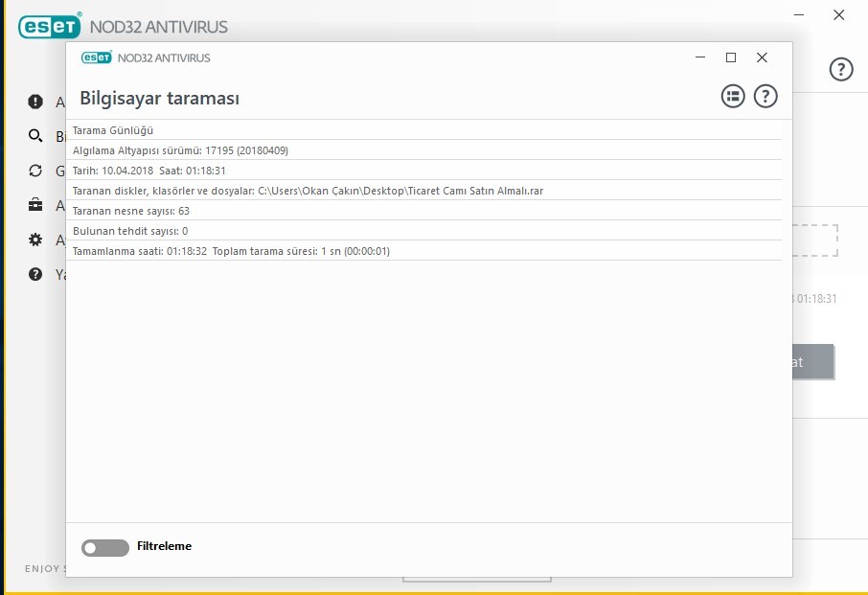This screenshot has height=595, width=868.
Task: Select the Tamamlanma saati row
Action: click(423, 251)
